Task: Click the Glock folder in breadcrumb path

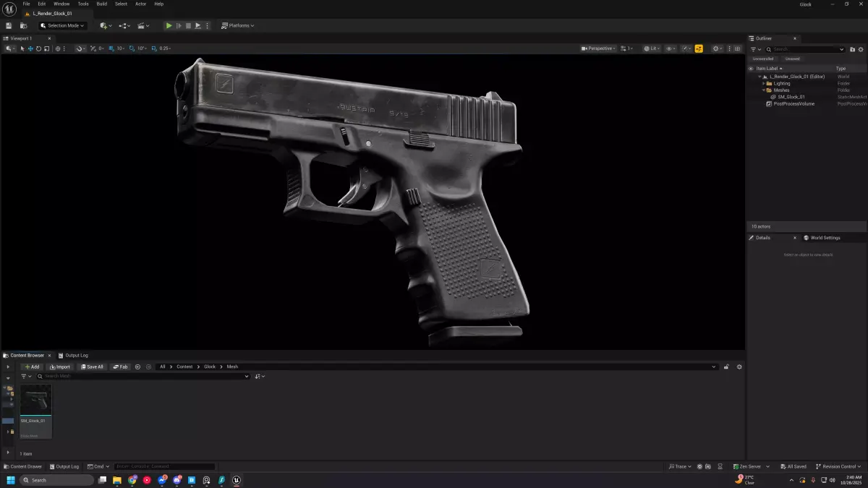Action: point(210,367)
